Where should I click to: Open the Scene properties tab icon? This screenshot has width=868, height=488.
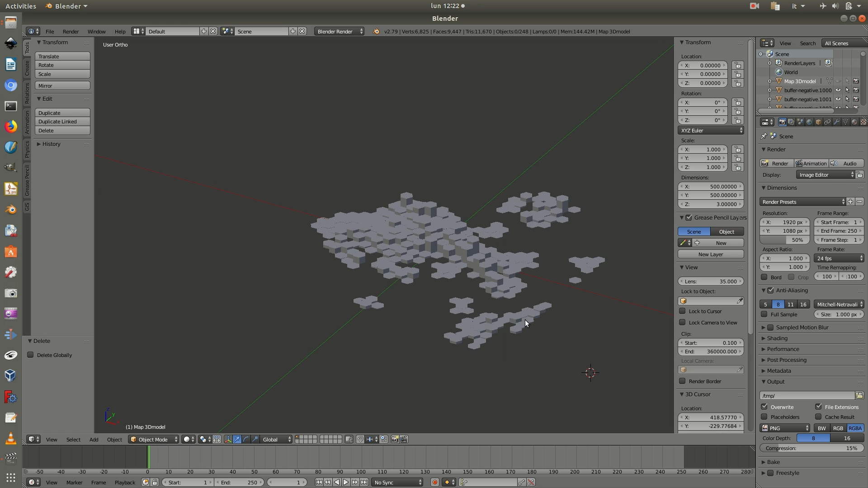click(800, 122)
